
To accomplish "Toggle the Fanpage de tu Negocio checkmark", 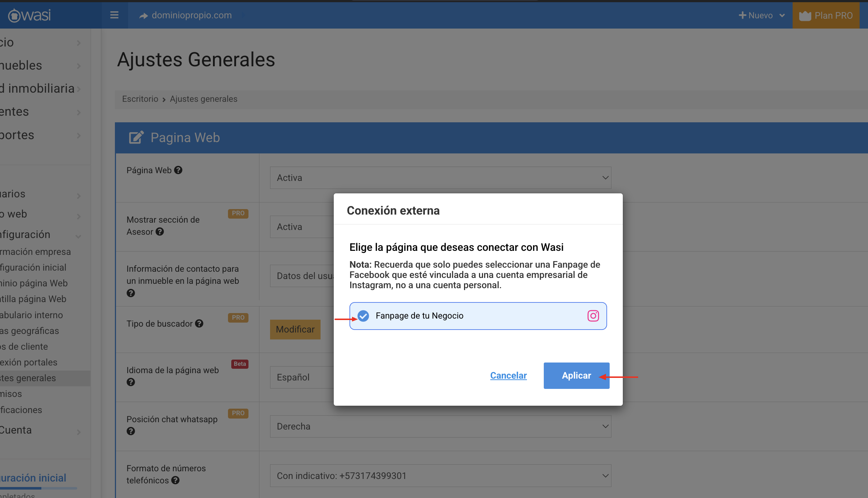I will [363, 316].
